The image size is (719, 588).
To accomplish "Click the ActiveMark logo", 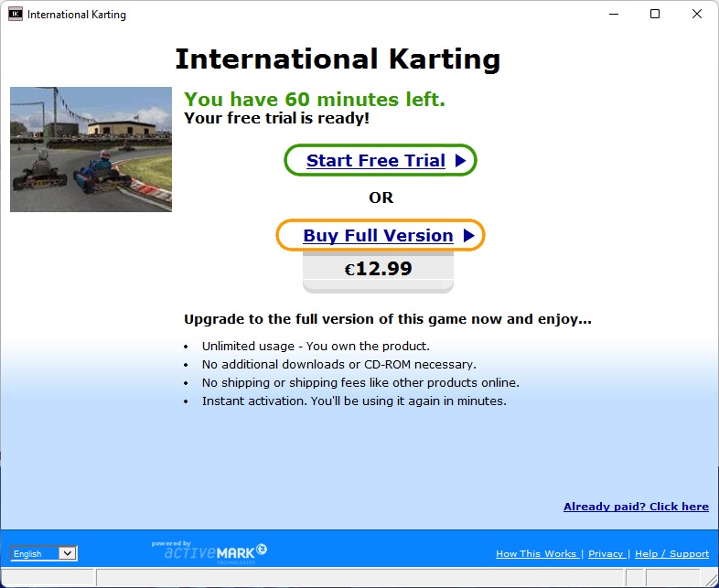I will [x=209, y=552].
